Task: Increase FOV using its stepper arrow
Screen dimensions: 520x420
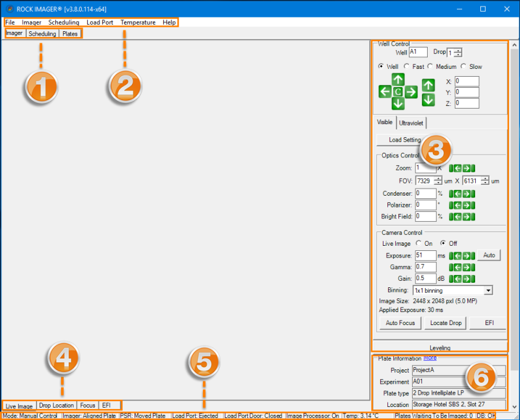Action: click(438, 179)
